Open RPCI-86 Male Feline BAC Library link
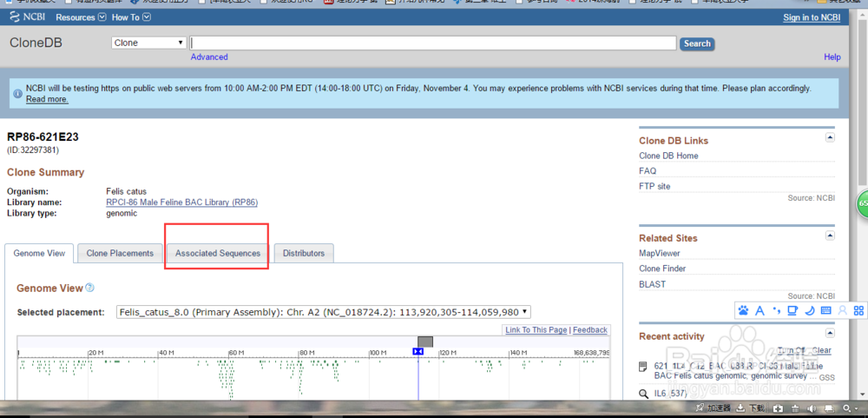Viewport: 868px width, 418px height. (x=181, y=202)
